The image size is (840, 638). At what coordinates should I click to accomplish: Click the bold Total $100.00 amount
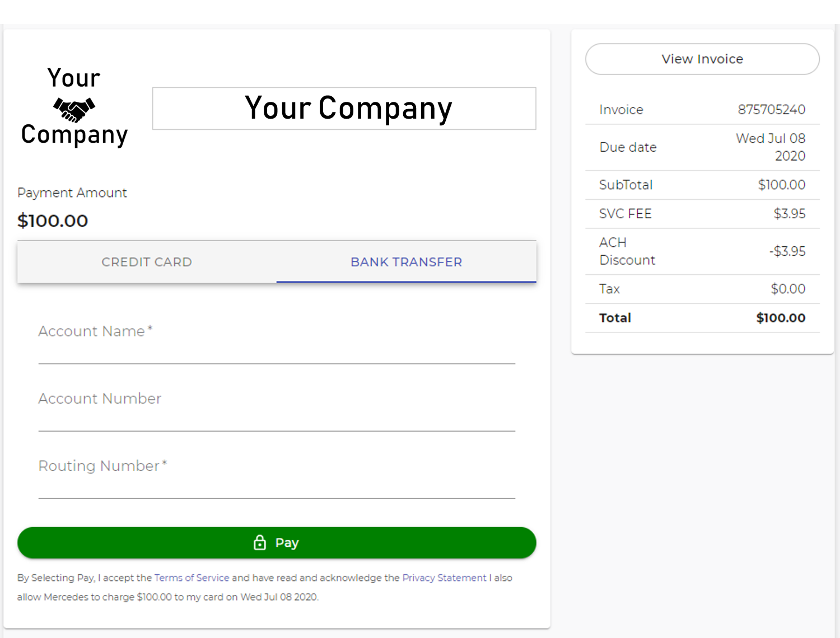pyautogui.click(x=780, y=318)
